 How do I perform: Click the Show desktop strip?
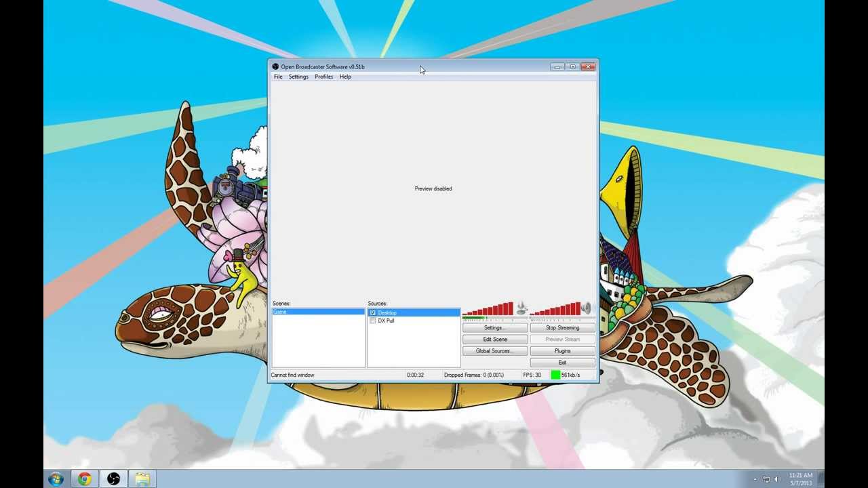pos(821,479)
